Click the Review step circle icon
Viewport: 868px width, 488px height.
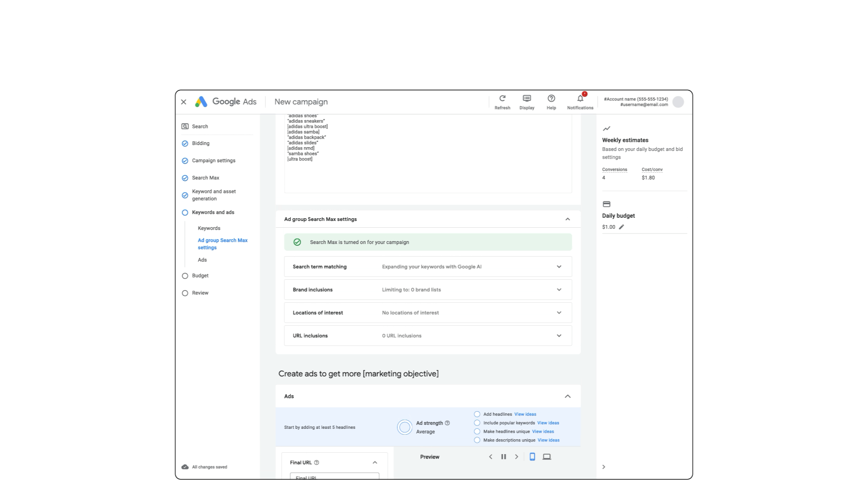click(x=185, y=293)
